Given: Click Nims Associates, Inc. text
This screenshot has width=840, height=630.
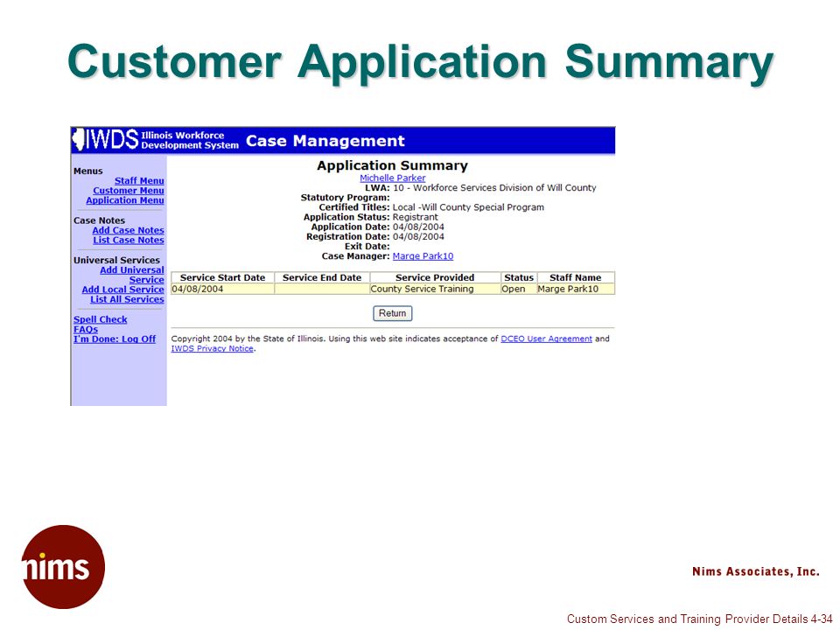Looking at the screenshot, I should (756, 571).
